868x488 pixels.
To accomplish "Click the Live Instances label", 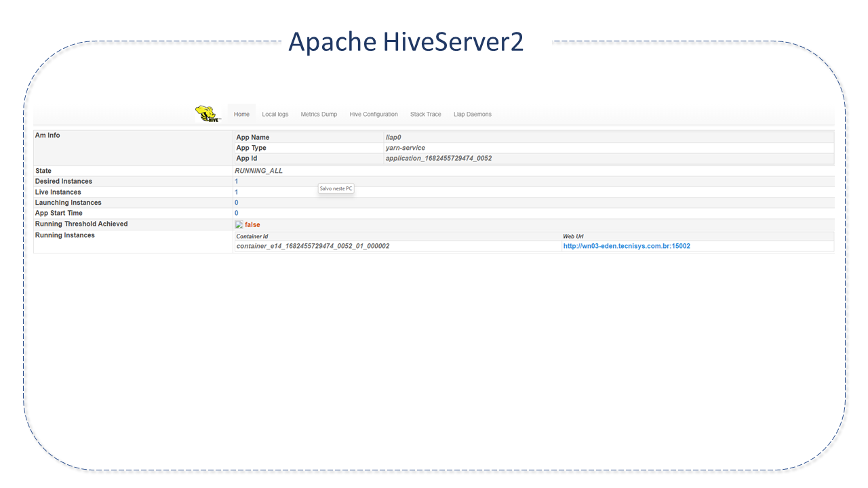I will [58, 192].
